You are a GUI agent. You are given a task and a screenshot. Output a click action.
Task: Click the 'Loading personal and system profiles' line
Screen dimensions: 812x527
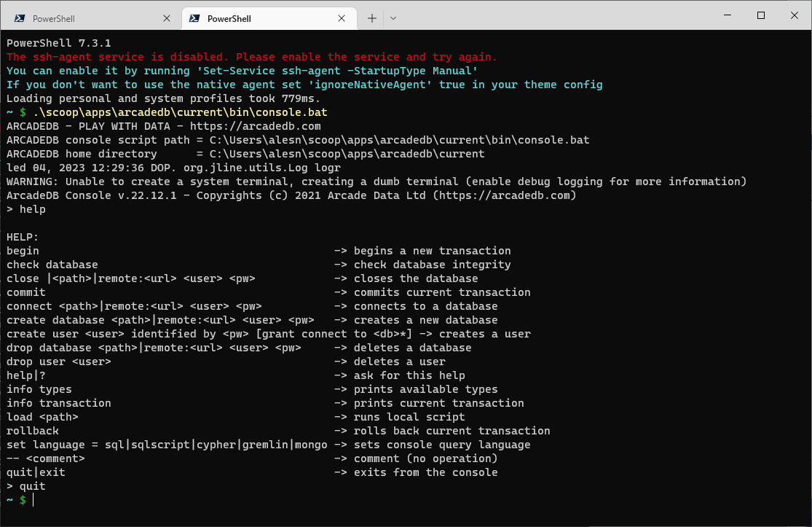pos(164,98)
